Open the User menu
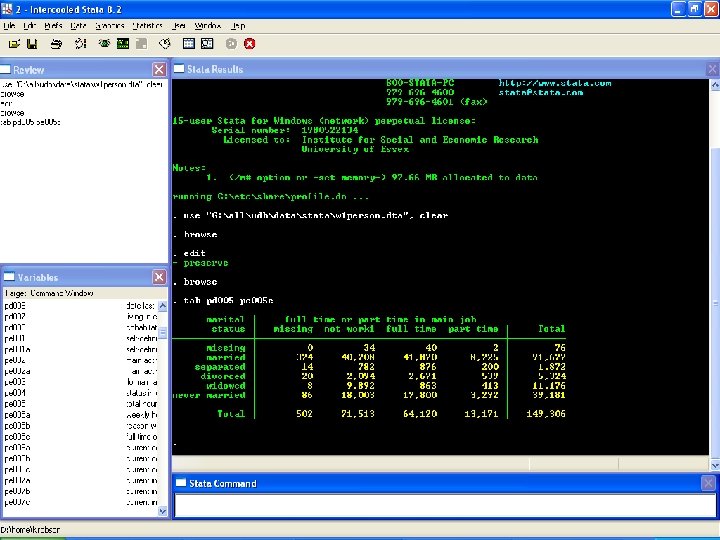Viewport: 720px width, 540px height. tap(179, 26)
